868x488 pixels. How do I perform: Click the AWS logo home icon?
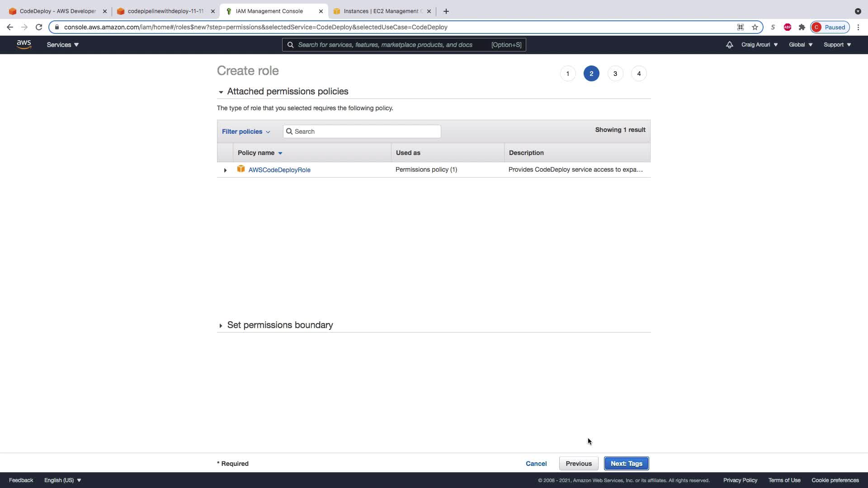coord(24,44)
